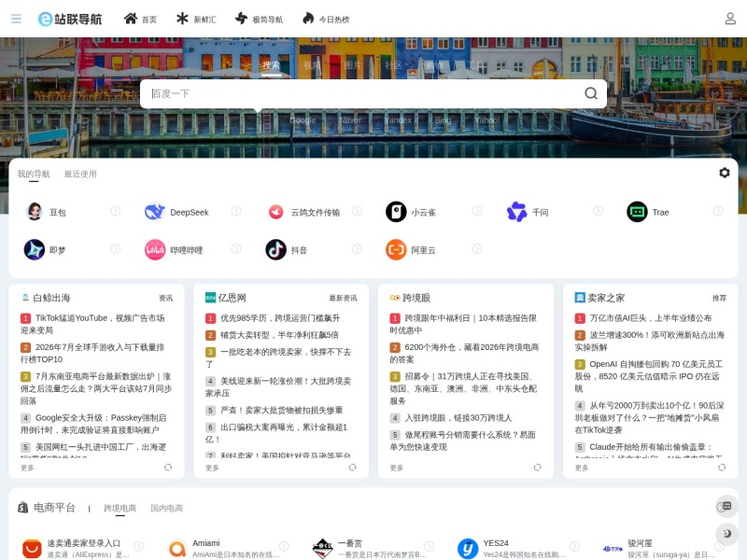The width and height of the screenshot is (747, 560).
Task: Choose Yahoo! as the search engine
Action: 486,120
